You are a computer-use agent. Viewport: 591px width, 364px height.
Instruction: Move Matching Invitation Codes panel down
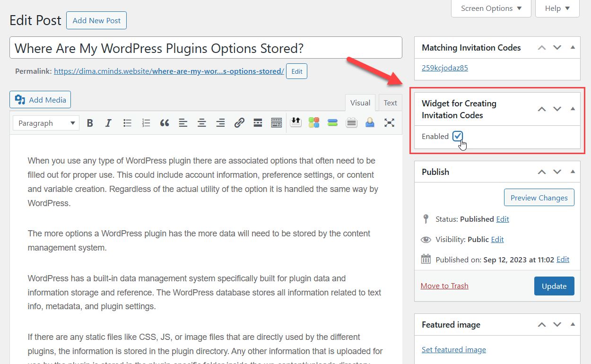coord(557,48)
